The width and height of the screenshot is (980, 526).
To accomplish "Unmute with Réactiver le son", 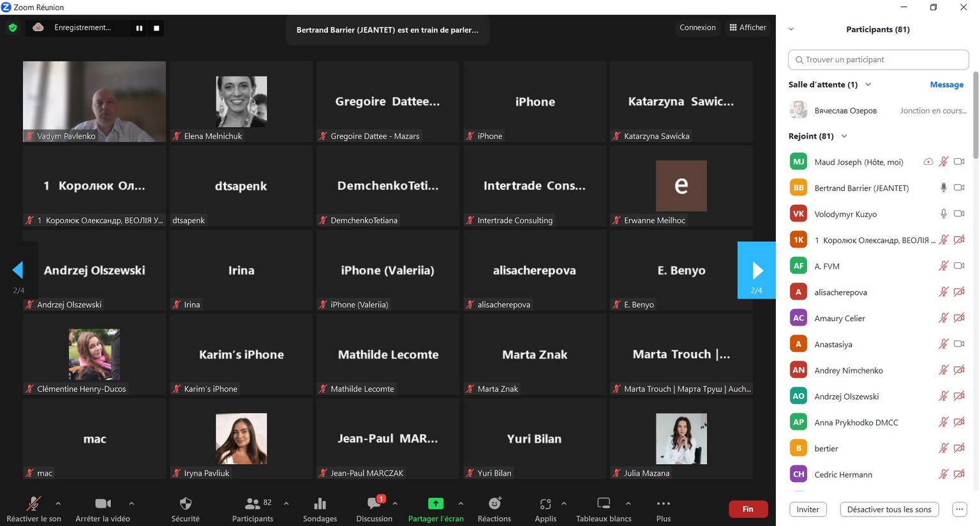I will [x=33, y=504].
